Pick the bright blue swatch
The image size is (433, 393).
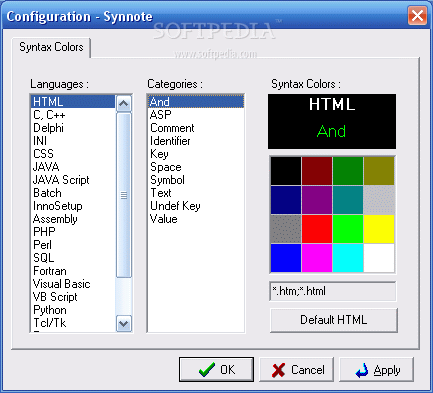coord(286,258)
